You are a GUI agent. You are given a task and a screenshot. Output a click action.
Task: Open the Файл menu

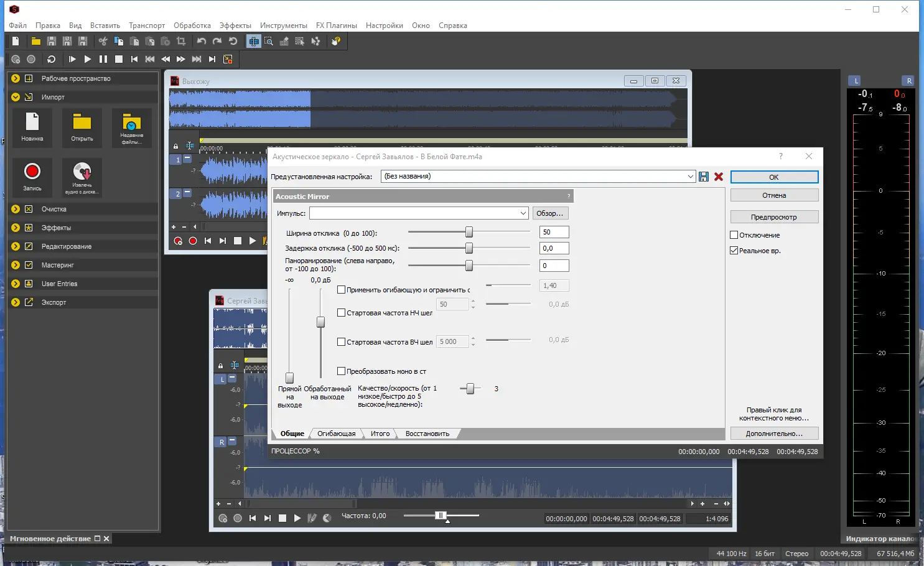[x=17, y=26]
